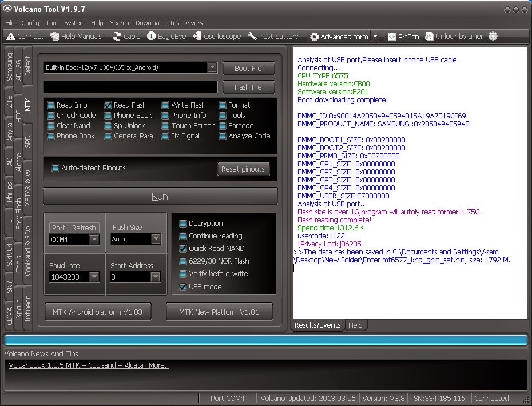Switch to the Xperia side tab
The height and width of the screenshot is (406, 532).
point(19,308)
